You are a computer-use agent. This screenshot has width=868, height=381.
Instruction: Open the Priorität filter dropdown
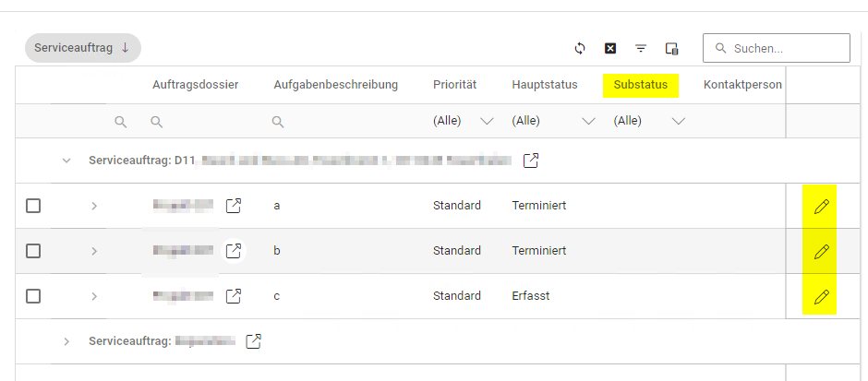487,121
